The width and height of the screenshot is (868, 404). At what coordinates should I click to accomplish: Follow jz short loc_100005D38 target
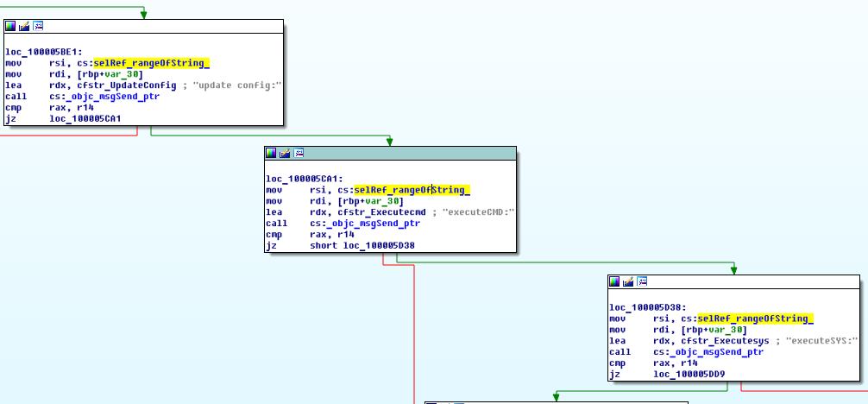pyautogui.click(x=379, y=245)
